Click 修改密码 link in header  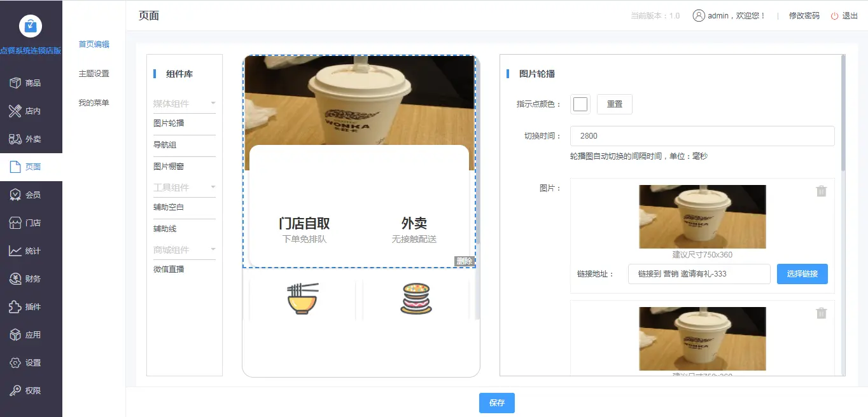coord(804,16)
